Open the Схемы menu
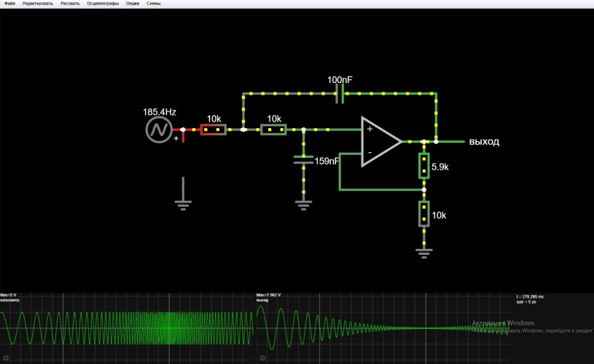This screenshot has height=364, width=594. (x=154, y=4)
